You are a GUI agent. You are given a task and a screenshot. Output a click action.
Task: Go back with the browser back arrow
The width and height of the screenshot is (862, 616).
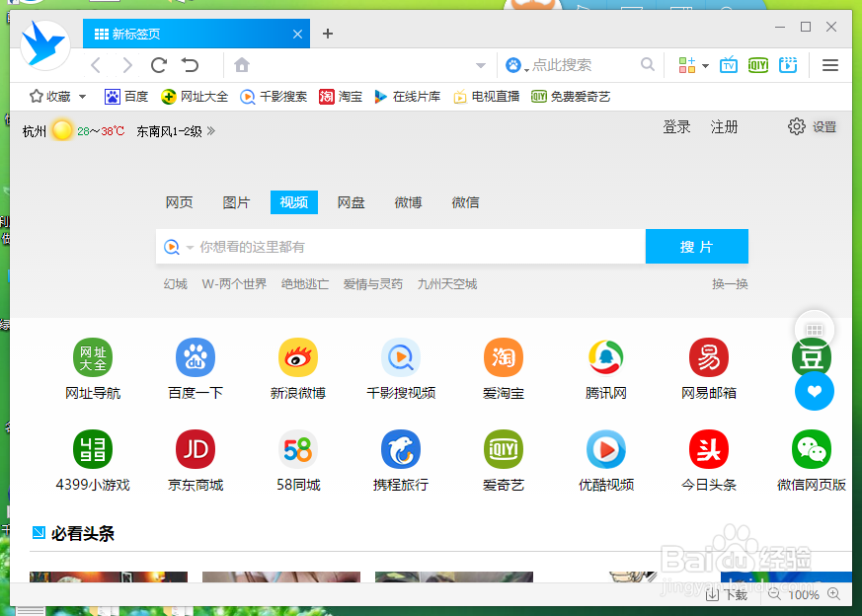point(96,65)
